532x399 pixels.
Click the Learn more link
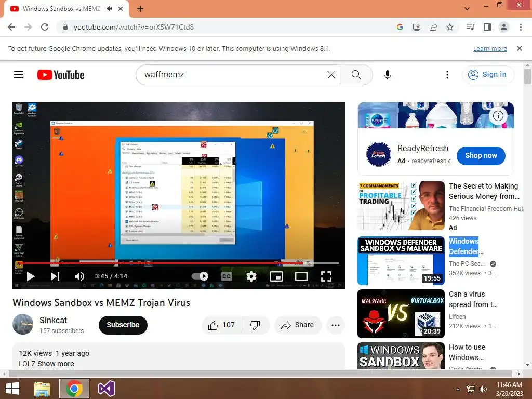click(x=490, y=48)
